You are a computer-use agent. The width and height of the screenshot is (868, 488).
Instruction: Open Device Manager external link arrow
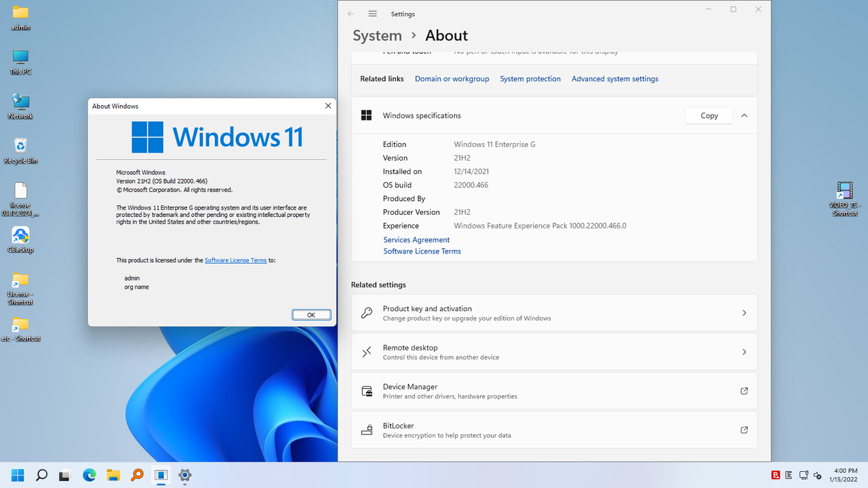click(744, 391)
